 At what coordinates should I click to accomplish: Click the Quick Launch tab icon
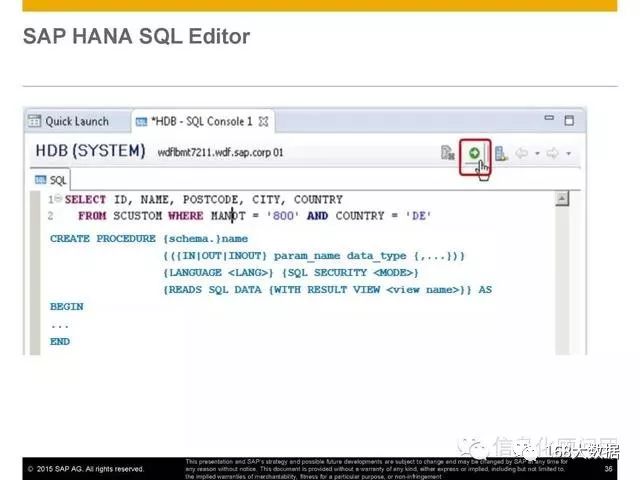34,121
